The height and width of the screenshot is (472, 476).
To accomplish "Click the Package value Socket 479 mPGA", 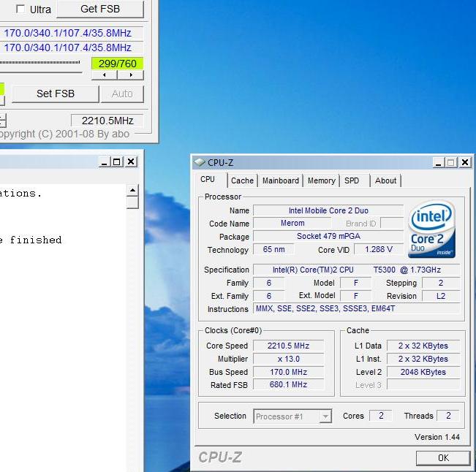I will [x=328, y=236].
